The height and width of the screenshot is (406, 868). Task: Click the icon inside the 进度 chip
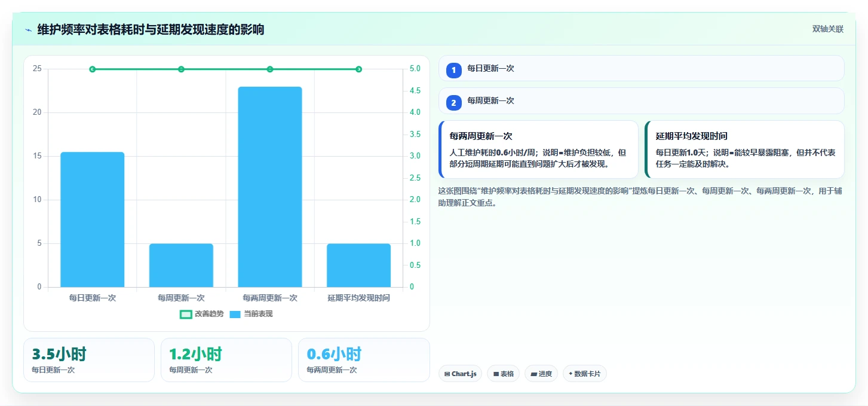click(x=533, y=374)
